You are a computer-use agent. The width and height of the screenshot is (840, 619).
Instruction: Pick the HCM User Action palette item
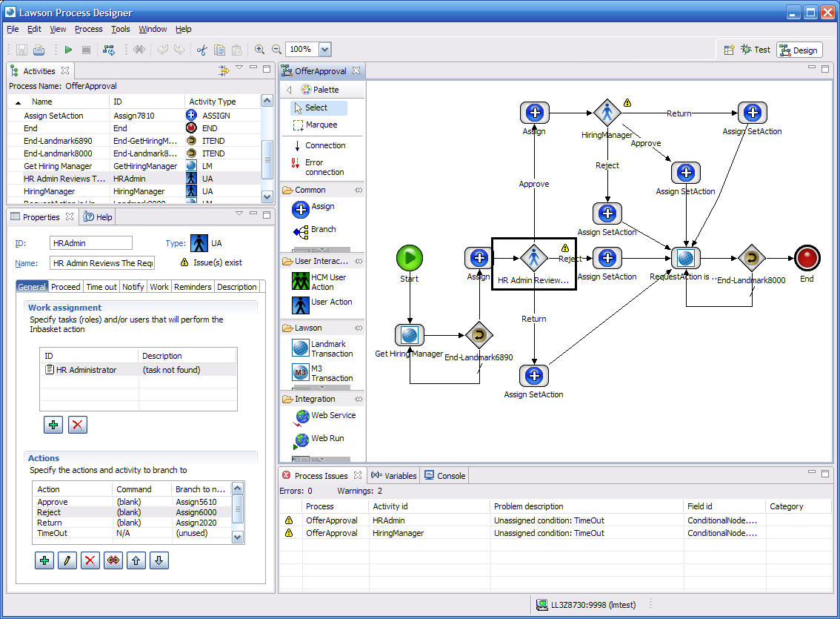click(320, 282)
